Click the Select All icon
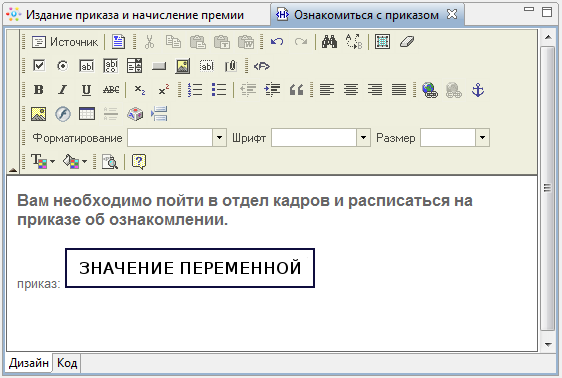The width and height of the screenshot is (562, 378). coord(382,42)
